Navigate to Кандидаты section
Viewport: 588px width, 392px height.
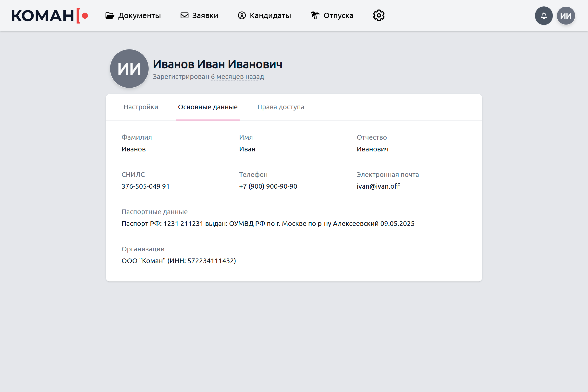click(270, 15)
